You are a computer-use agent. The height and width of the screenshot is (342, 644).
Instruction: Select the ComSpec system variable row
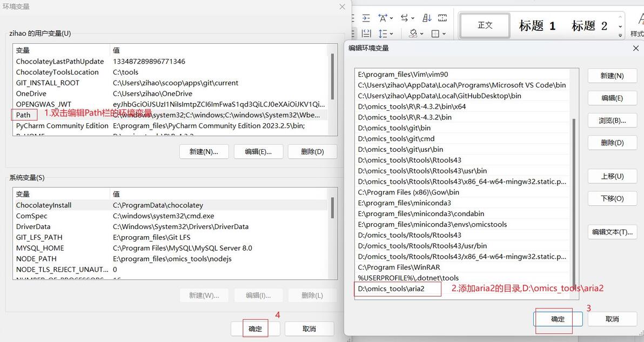170,216
